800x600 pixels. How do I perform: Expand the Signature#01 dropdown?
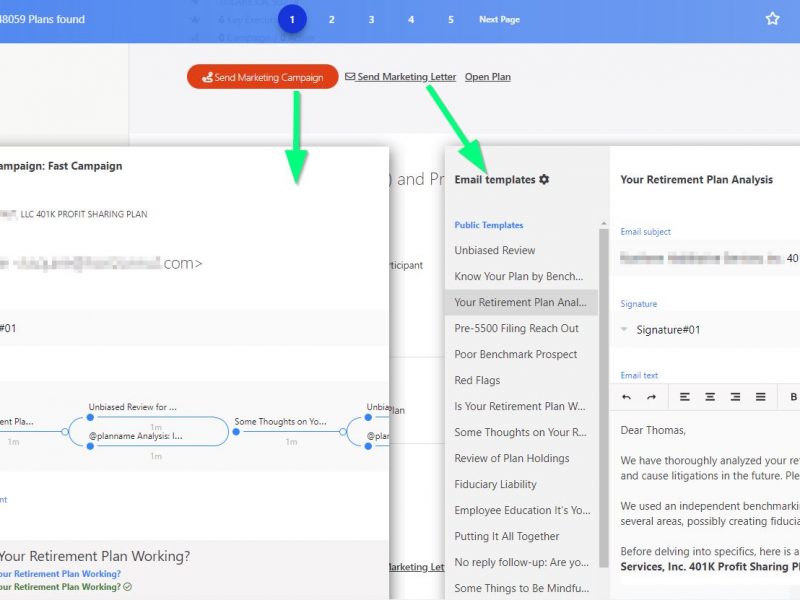[x=625, y=329]
